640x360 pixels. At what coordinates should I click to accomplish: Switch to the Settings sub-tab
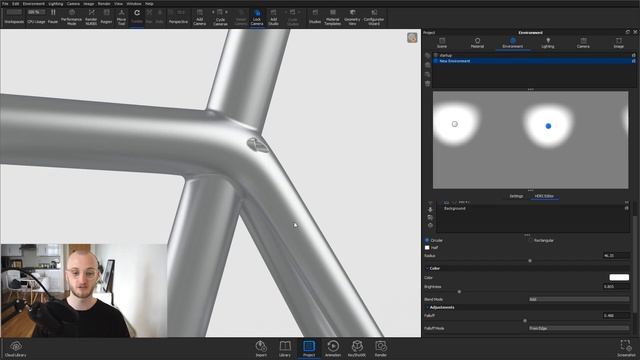(516, 196)
